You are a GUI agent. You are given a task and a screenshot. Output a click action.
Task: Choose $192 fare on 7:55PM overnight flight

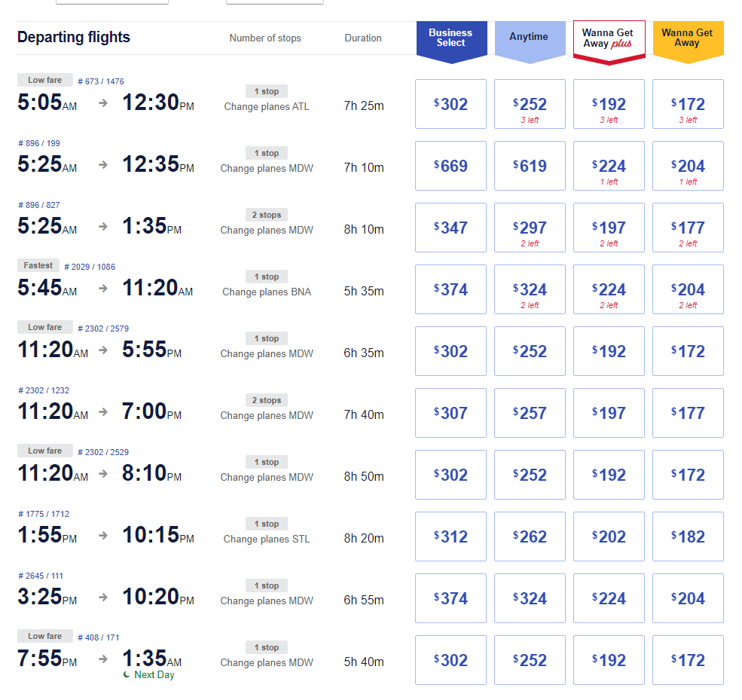click(609, 660)
